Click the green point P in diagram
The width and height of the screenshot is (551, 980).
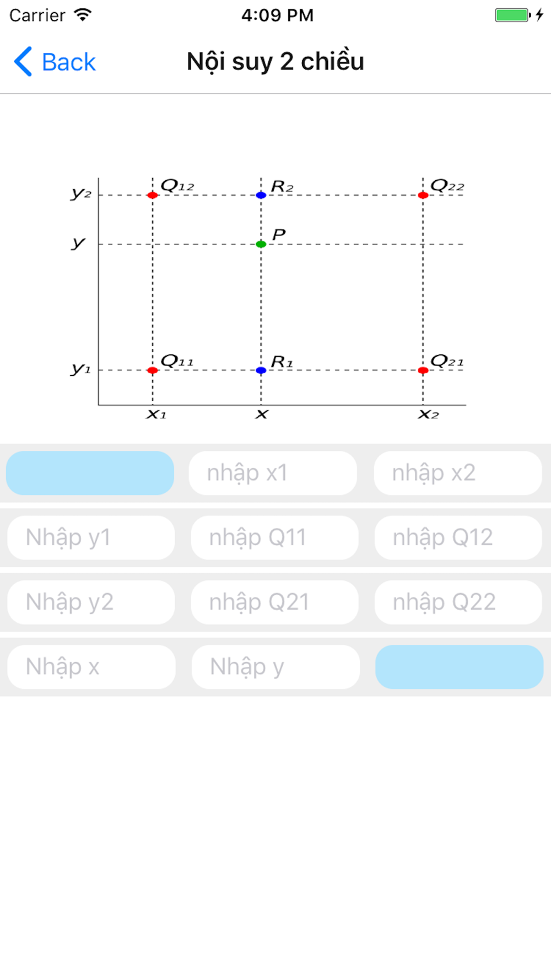point(261,244)
